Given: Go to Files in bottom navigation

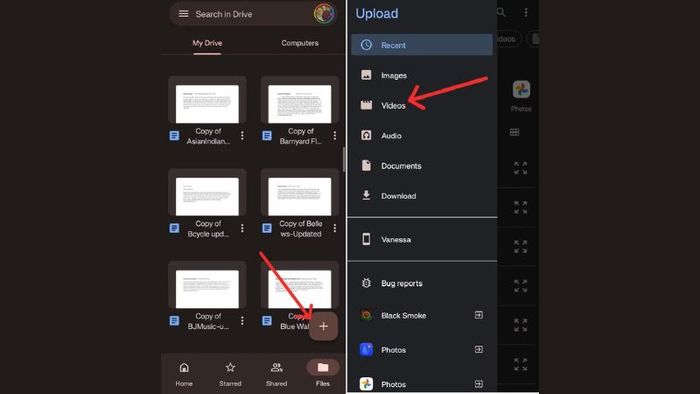Looking at the screenshot, I should (x=323, y=374).
